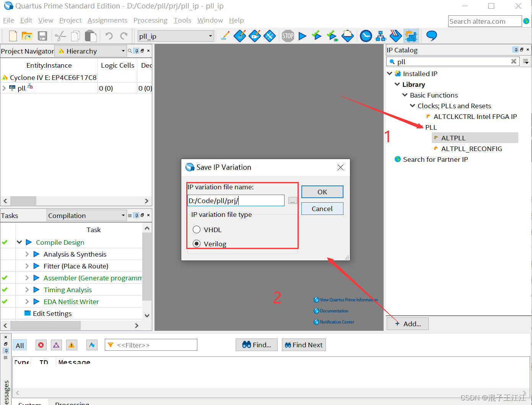
Task: Open the Compilation tasks dropdown
Action: [x=123, y=215]
